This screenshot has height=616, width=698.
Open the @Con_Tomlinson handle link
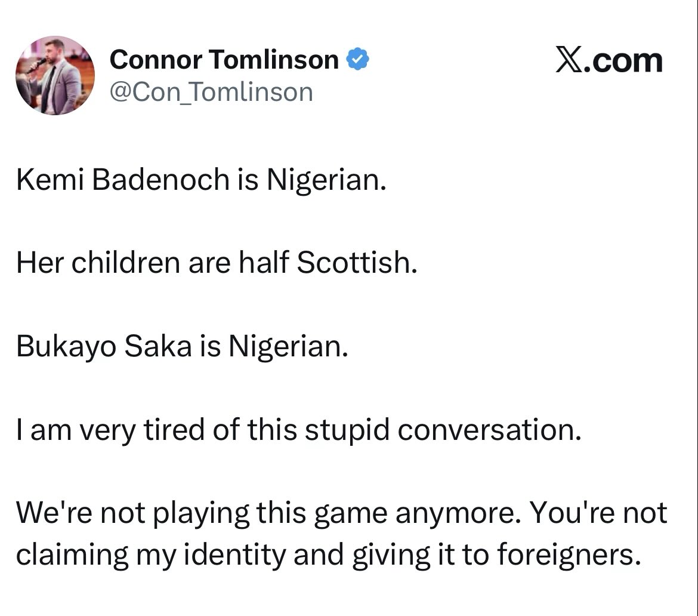[211, 92]
